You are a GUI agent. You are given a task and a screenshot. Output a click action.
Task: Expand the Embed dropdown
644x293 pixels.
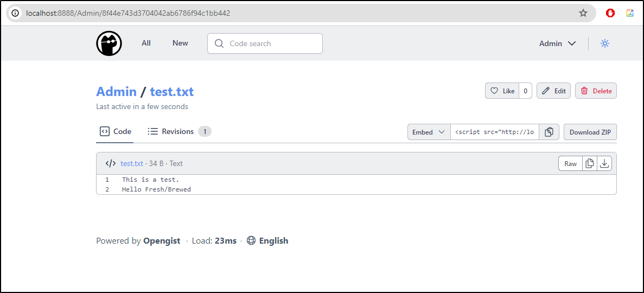coord(429,132)
